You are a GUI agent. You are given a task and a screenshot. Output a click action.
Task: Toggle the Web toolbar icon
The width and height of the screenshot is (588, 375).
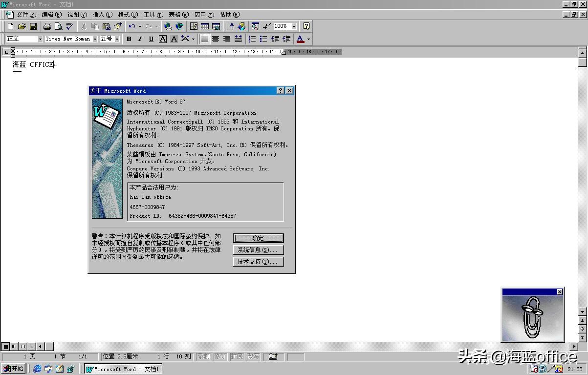coord(179,26)
